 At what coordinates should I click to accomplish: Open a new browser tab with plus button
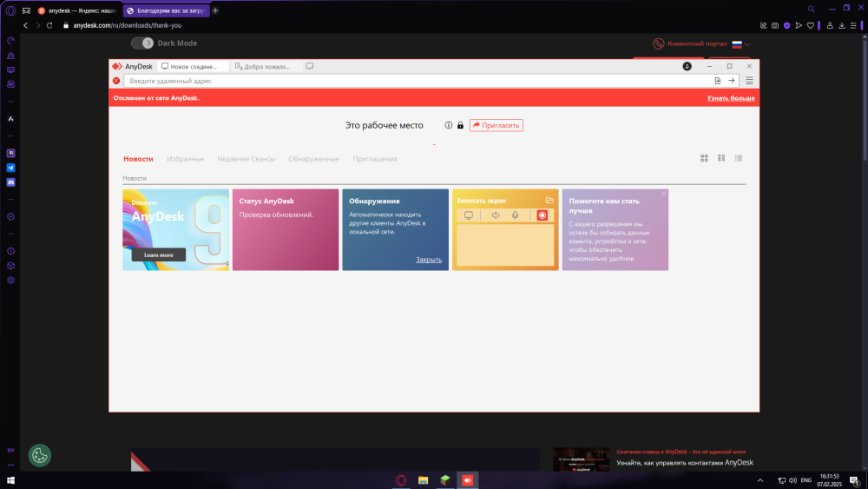(x=215, y=10)
